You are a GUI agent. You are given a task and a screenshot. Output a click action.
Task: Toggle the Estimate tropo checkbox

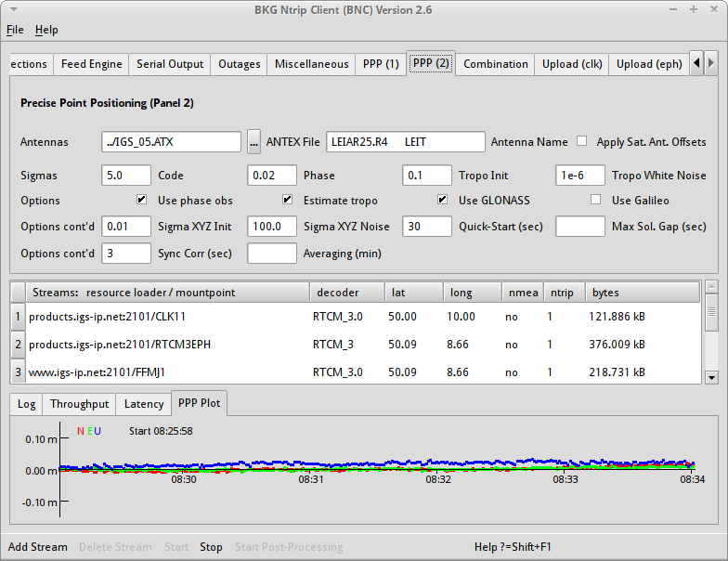pos(287,200)
